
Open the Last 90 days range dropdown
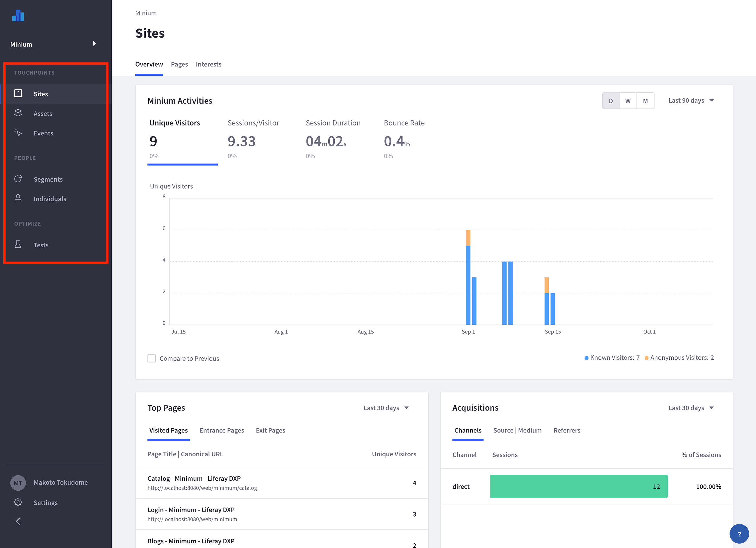coord(691,100)
